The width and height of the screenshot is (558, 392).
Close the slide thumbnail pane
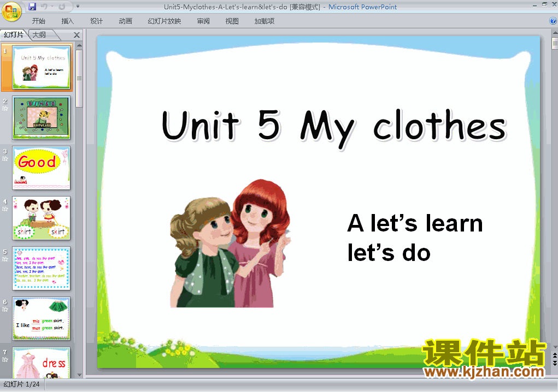[77, 35]
